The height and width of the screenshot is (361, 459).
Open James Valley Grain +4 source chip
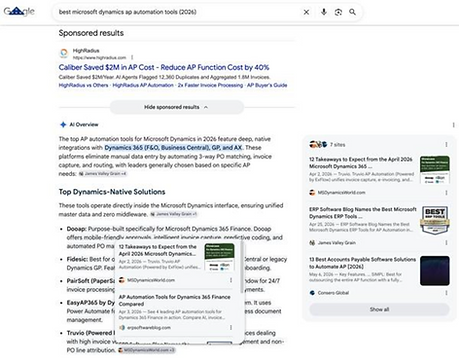103,174
